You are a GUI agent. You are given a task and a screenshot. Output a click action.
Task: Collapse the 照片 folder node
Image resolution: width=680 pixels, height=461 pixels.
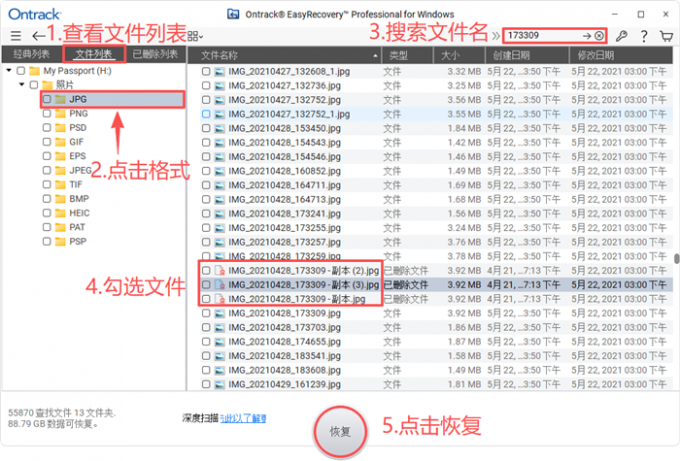point(22,84)
